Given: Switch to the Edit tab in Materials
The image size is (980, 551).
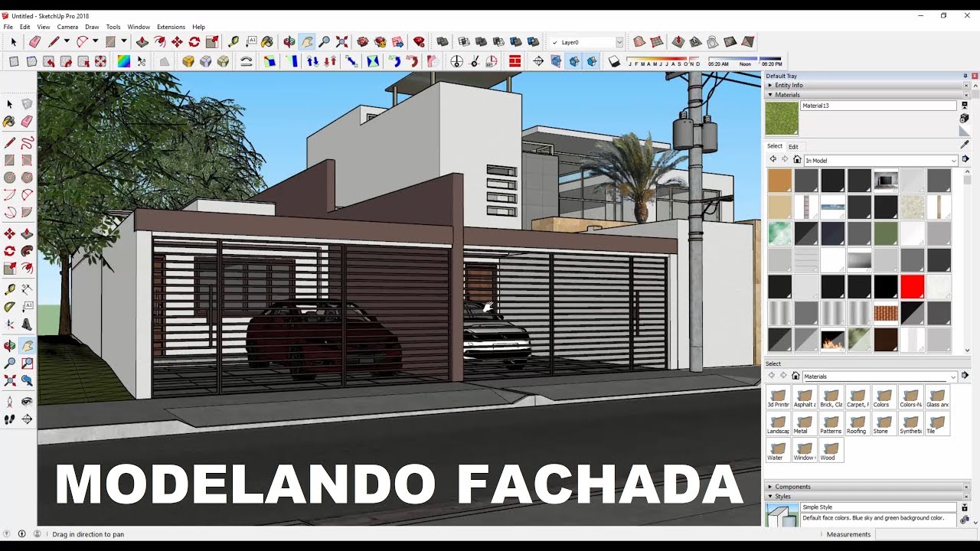Looking at the screenshot, I should pos(793,147).
